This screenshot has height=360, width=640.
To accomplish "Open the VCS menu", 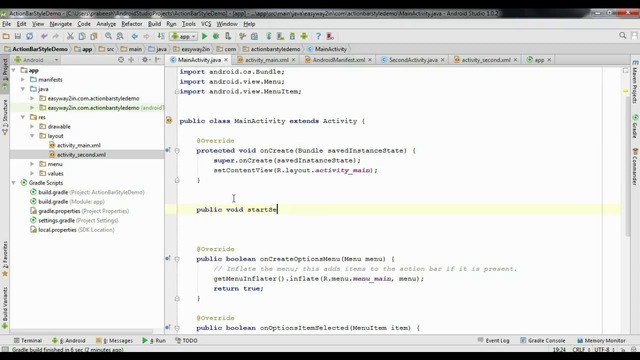I will pyautogui.click(x=206, y=24).
